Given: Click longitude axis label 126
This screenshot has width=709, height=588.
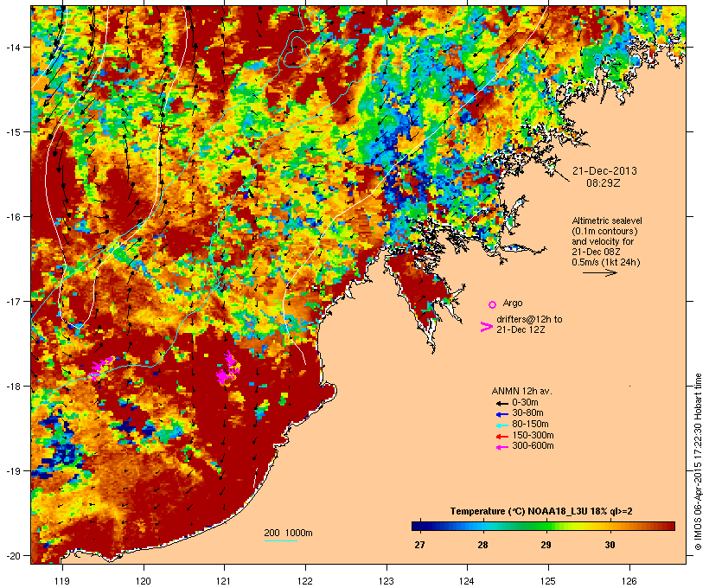Looking at the screenshot, I should coord(629,581).
